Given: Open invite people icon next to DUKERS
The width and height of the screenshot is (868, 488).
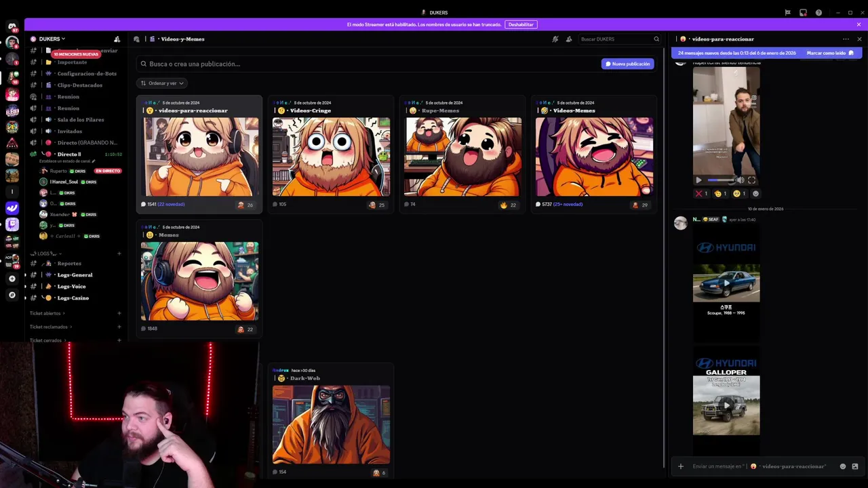Looking at the screenshot, I should click(117, 39).
